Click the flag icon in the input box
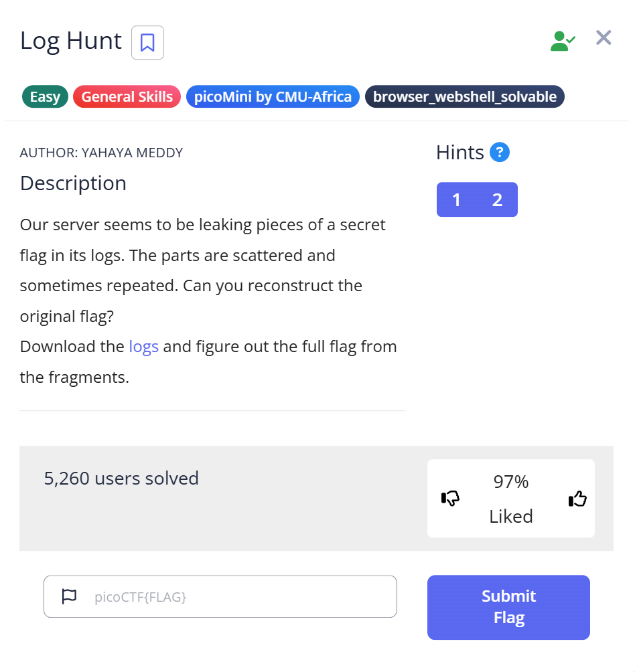635x672 pixels. pos(69,596)
